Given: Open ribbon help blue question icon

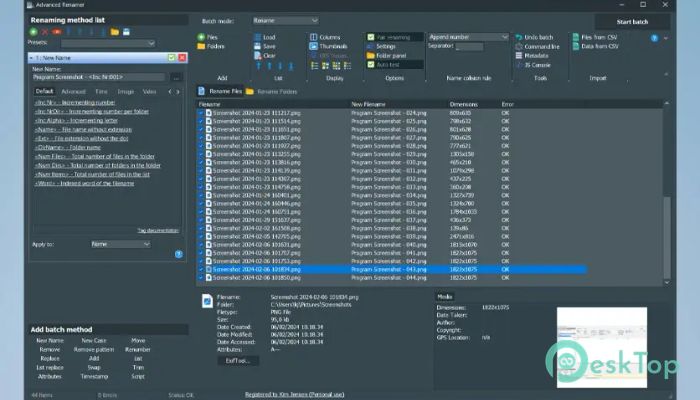Looking at the screenshot, I should click(x=654, y=38).
